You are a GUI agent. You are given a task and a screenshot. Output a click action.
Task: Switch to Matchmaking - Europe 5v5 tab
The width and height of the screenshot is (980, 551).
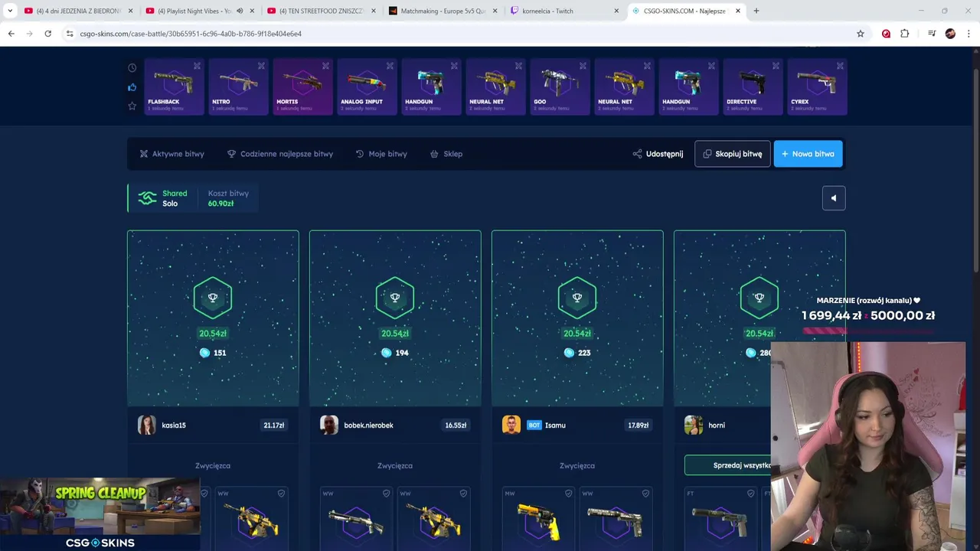click(443, 11)
